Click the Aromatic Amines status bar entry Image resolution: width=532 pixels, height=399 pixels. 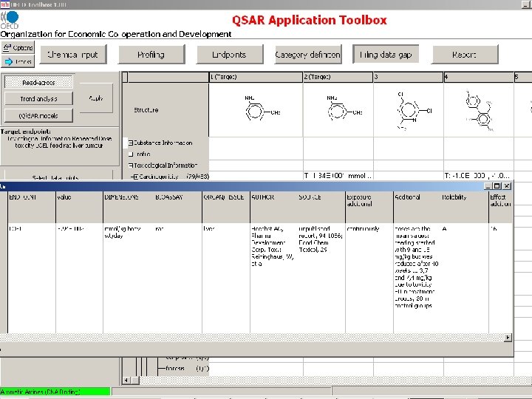pyautogui.click(x=55, y=392)
